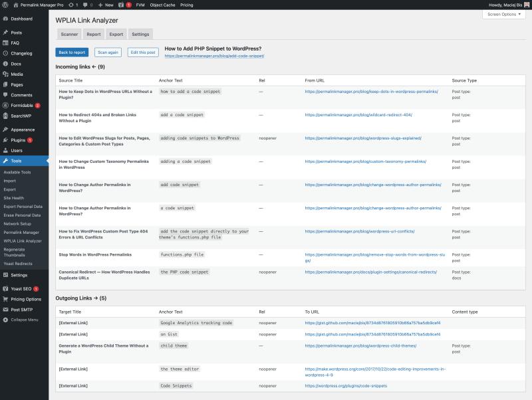Click the Settings icon in sidebar
Viewport: 532px width, 400px height.
pos(5,275)
